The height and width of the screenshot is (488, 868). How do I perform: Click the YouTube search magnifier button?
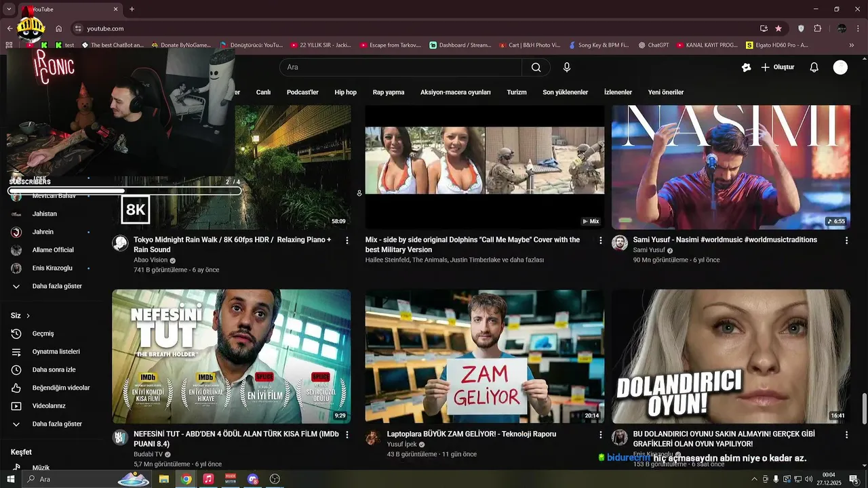click(x=536, y=67)
